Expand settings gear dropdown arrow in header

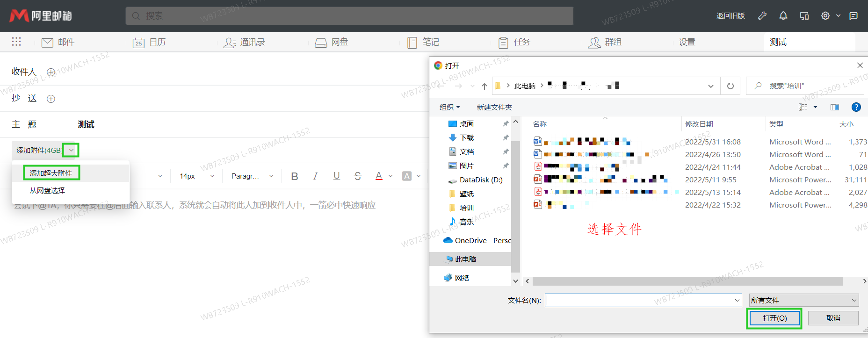(x=838, y=16)
